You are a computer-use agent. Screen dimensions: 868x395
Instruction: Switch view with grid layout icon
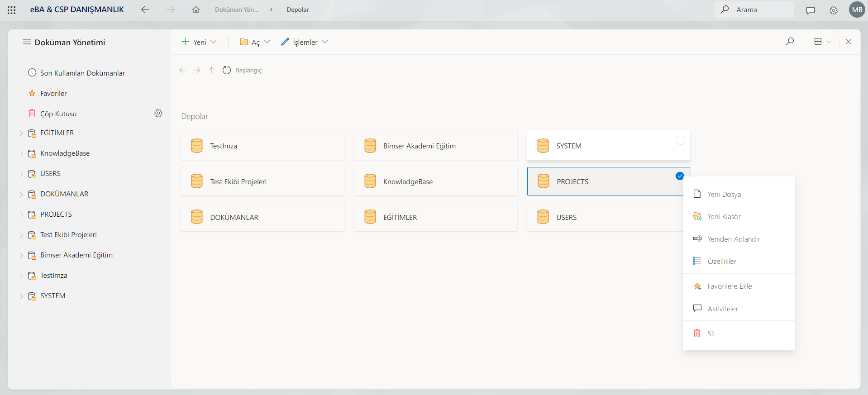coord(818,42)
